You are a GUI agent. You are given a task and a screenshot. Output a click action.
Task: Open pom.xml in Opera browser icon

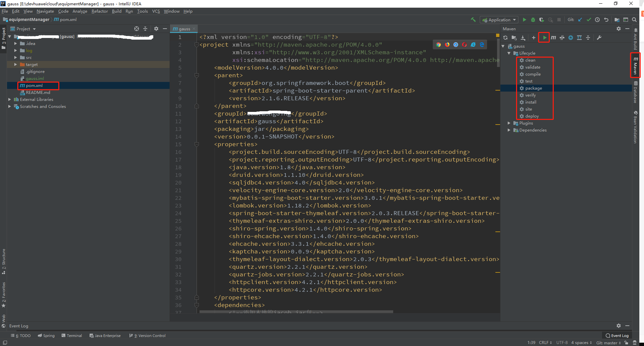click(x=464, y=45)
